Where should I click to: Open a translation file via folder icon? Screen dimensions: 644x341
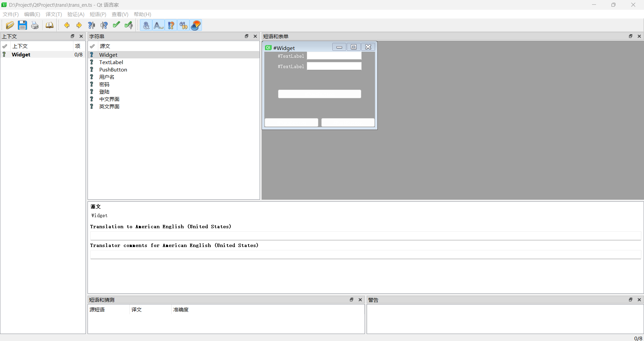click(10, 25)
